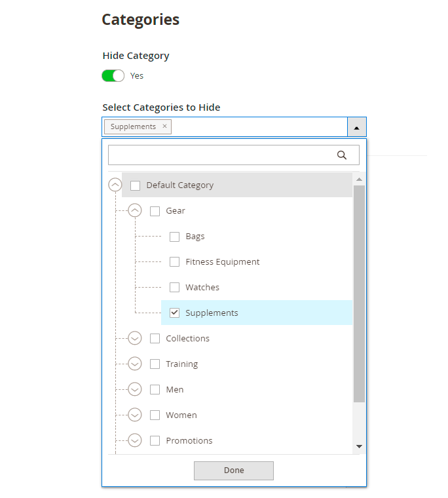Tick the Fitness Equipment checkbox

(x=175, y=262)
